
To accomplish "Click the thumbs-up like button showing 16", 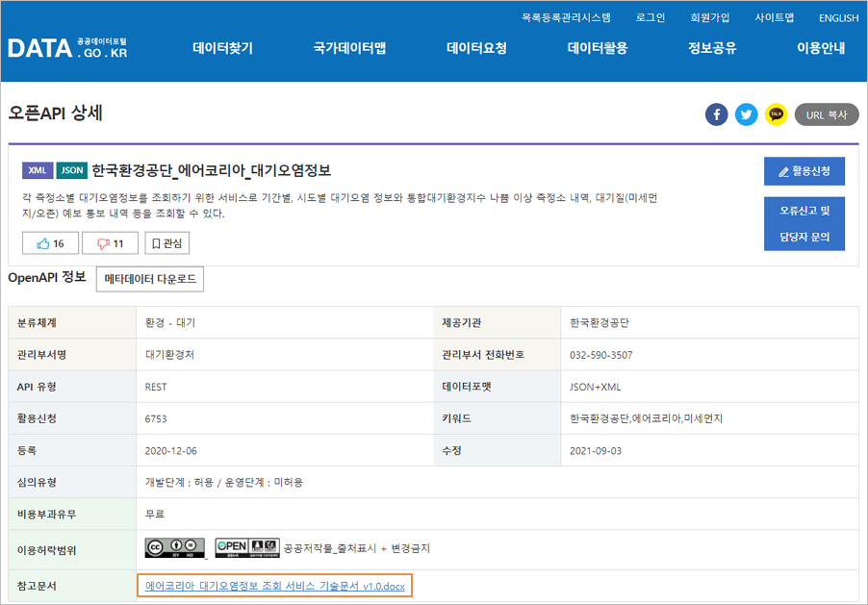I will tap(50, 243).
